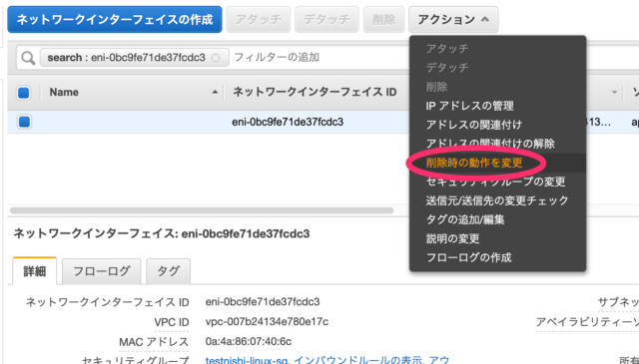
Task: Click the search magnifier icon
Action: click(x=28, y=58)
